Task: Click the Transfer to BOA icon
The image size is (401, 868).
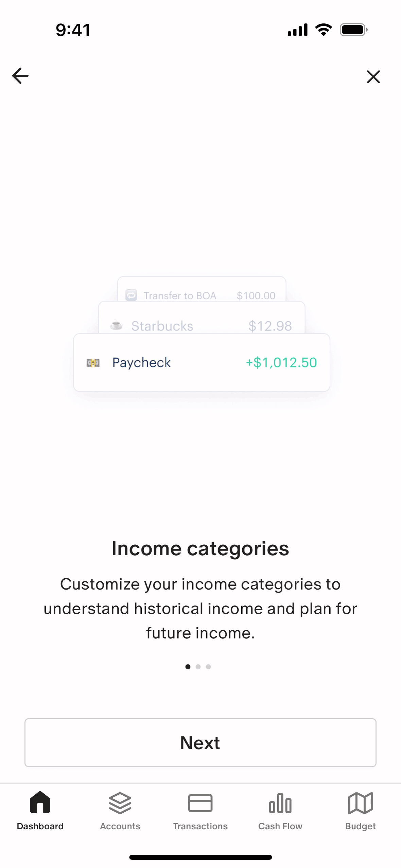Action: [x=131, y=295]
